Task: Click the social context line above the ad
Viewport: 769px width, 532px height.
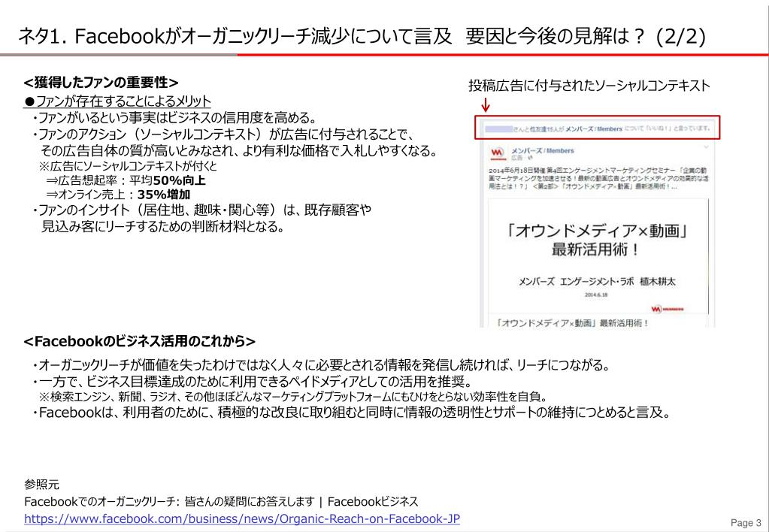Action: click(597, 128)
